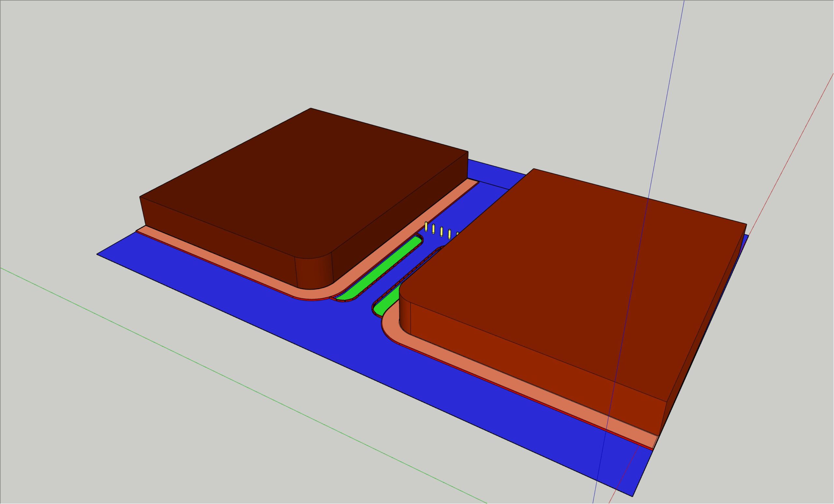834x504 pixels.
Task: Select the leftmost yellow bollard post
Action: [x=426, y=226]
